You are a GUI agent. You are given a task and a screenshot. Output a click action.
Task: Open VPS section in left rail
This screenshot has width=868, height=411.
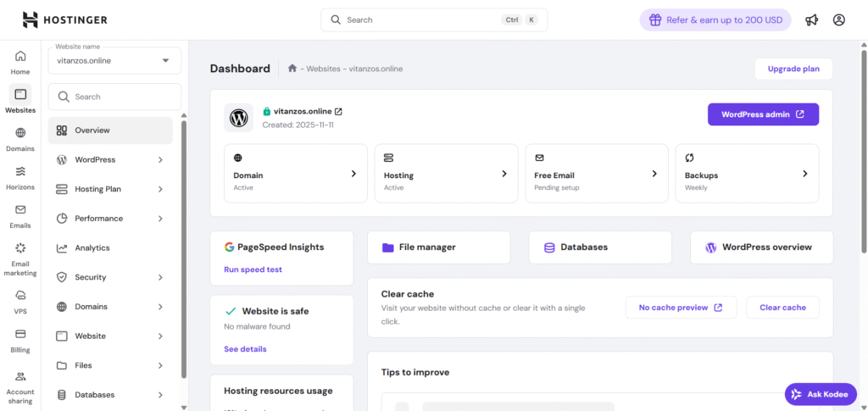tap(20, 301)
